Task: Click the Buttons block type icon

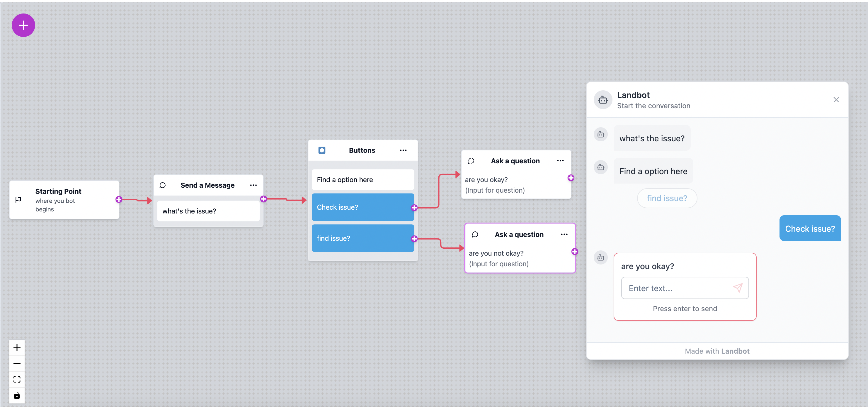Action: tap(322, 150)
